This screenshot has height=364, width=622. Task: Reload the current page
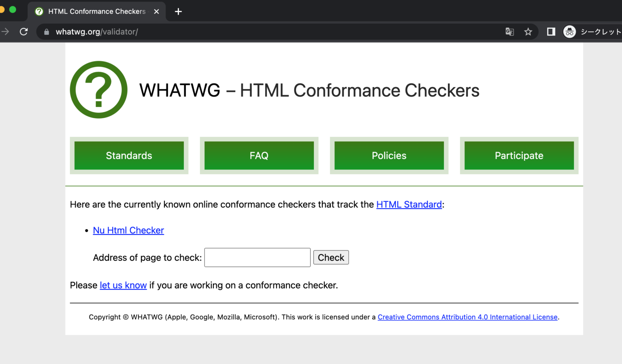tap(23, 32)
